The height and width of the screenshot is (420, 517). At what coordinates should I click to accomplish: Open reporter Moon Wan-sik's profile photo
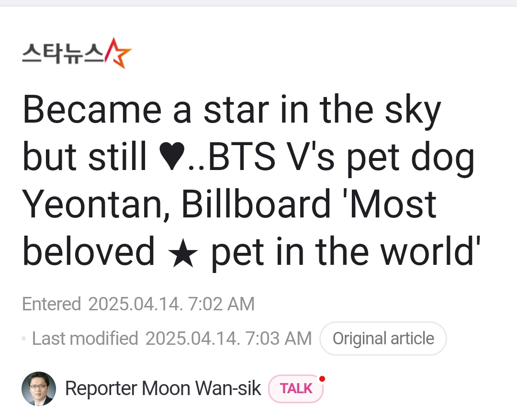pyautogui.click(x=39, y=389)
